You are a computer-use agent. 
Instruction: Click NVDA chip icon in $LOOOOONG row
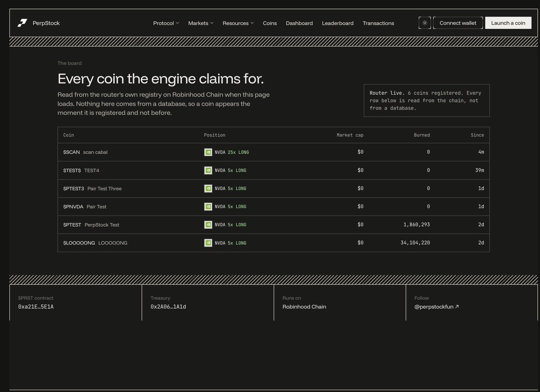coord(208,243)
